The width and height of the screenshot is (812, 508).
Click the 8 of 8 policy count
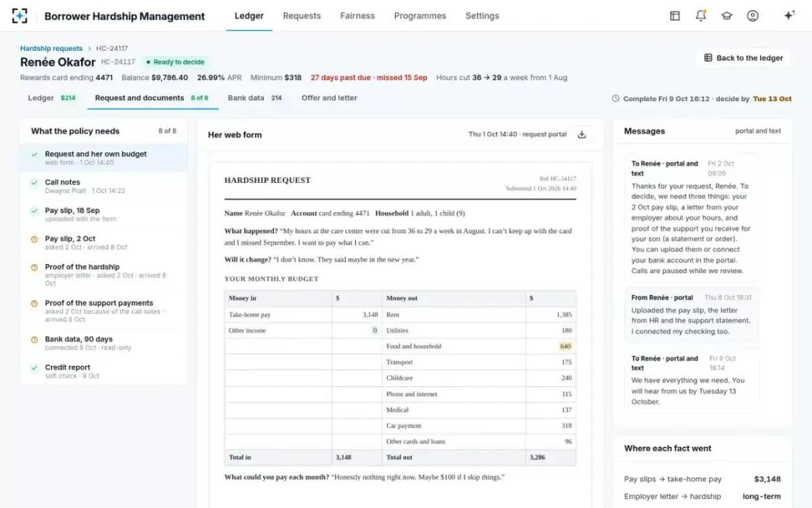[x=167, y=131]
